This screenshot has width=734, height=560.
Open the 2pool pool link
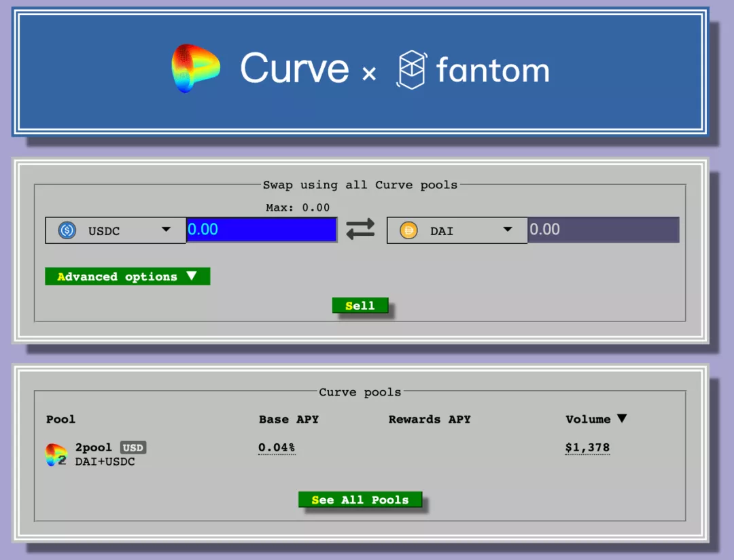(94, 447)
